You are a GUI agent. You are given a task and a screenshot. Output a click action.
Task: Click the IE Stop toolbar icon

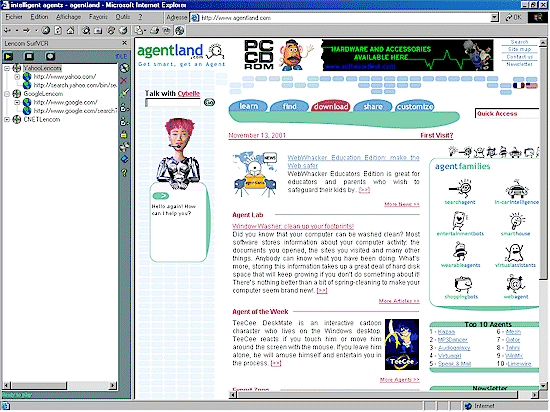[x=46, y=31]
